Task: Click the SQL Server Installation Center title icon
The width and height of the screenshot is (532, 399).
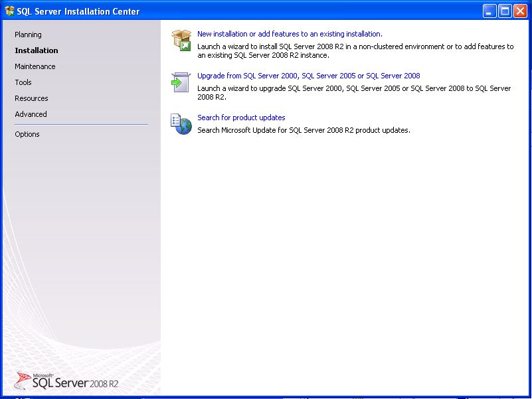Action: click(9, 11)
